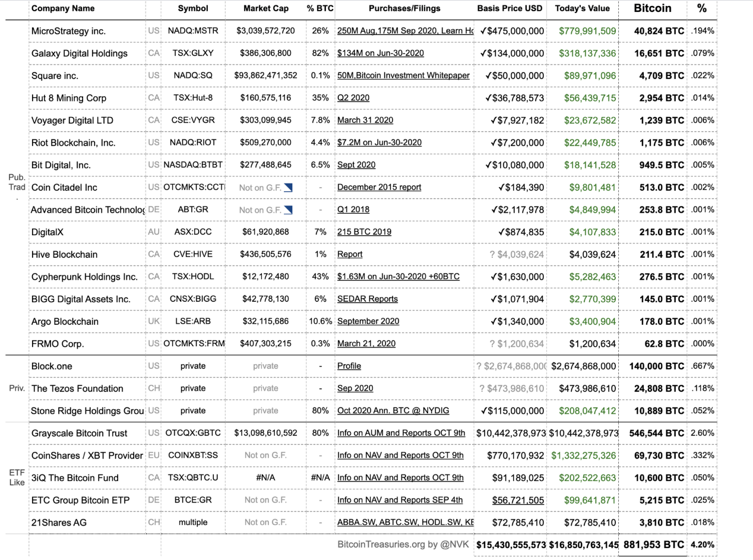Open MicroStrategy's 250M Aug purchases link

tap(405, 31)
